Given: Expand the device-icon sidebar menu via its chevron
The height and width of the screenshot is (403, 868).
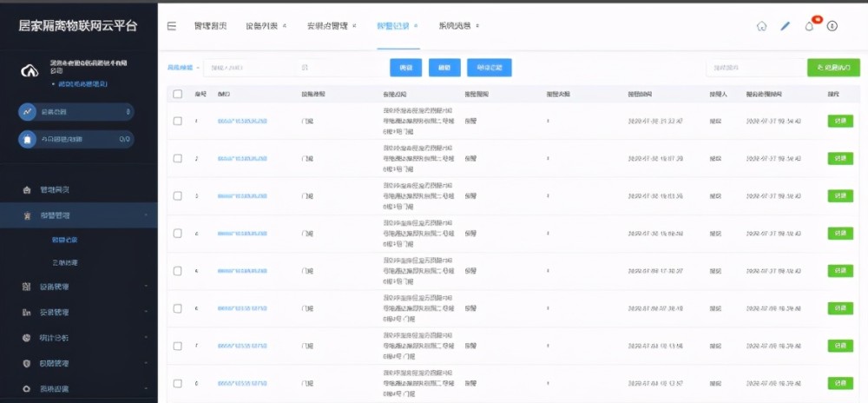Looking at the screenshot, I should (x=146, y=287).
